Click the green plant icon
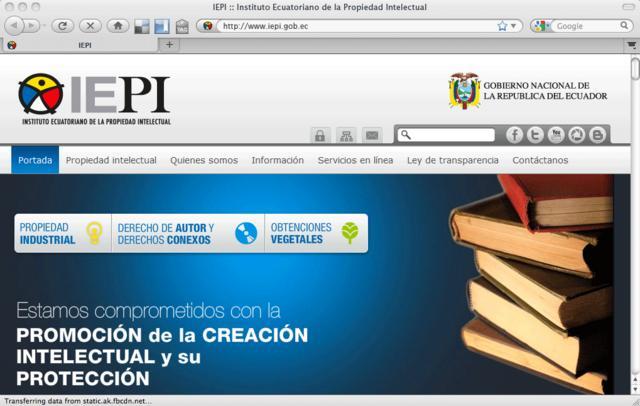The image size is (640, 406). (350, 233)
